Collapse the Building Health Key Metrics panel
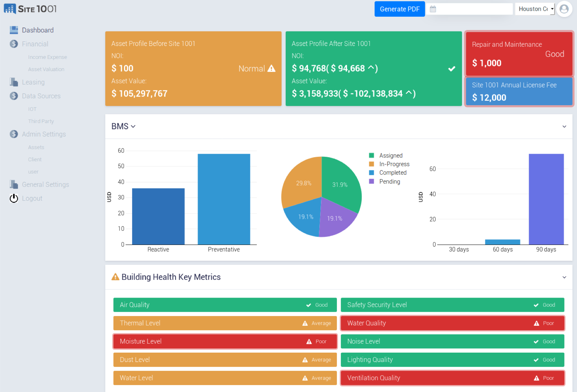 click(x=564, y=277)
